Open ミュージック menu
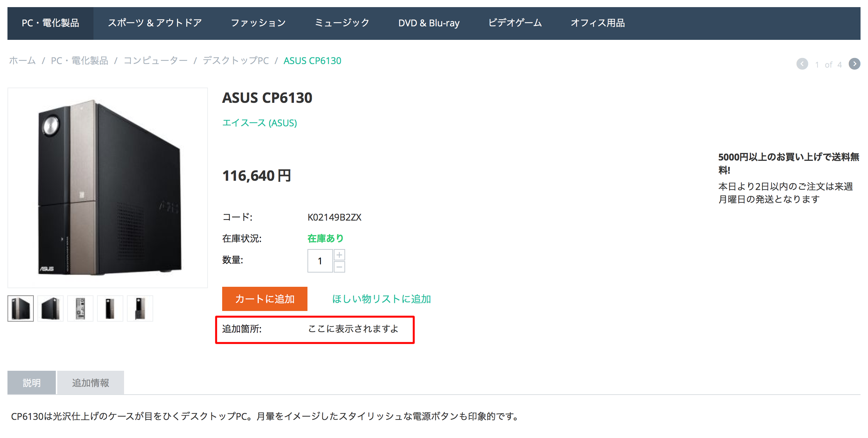This screenshot has height=438, width=868. [x=342, y=23]
